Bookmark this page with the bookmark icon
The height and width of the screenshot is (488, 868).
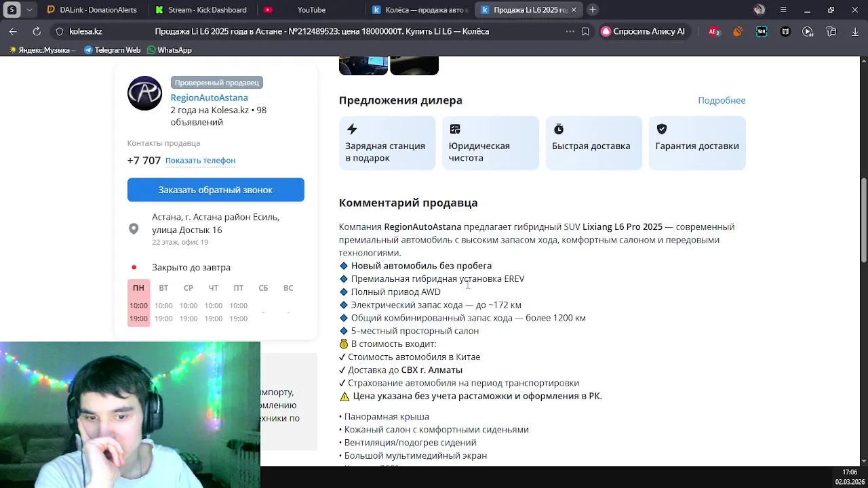coord(585,31)
